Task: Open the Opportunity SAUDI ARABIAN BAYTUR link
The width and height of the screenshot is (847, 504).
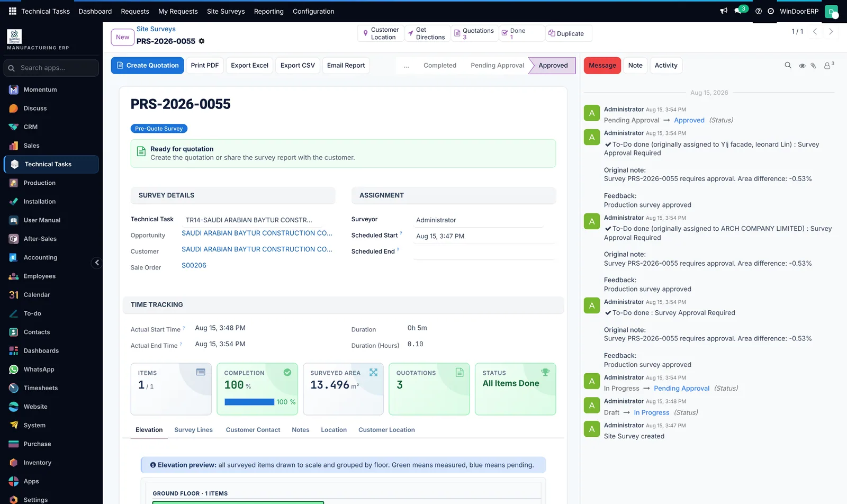Action: pyautogui.click(x=257, y=233)
